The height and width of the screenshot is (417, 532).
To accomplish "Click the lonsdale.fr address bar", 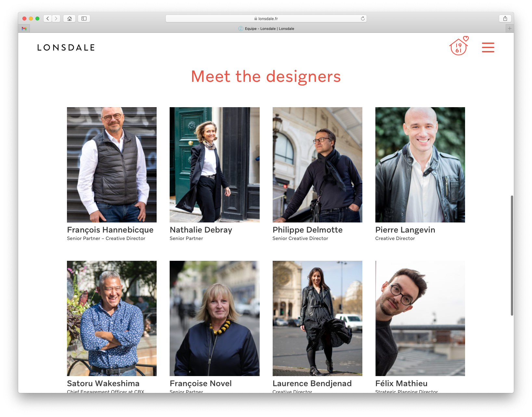I will point(266,19).
